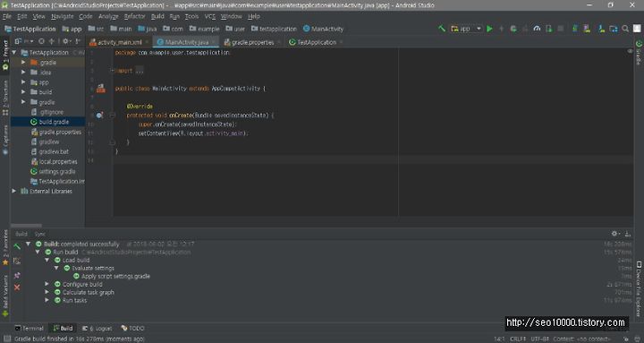Screen dimensions: 644x343
Task: Click the Make Project hammer icon
Action: point(442,29)
